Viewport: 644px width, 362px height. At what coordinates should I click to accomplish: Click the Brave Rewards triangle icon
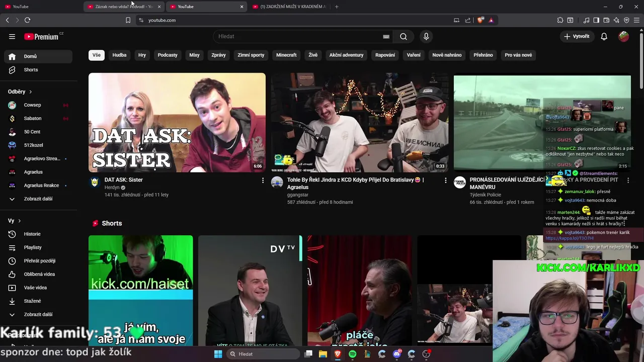491,20
